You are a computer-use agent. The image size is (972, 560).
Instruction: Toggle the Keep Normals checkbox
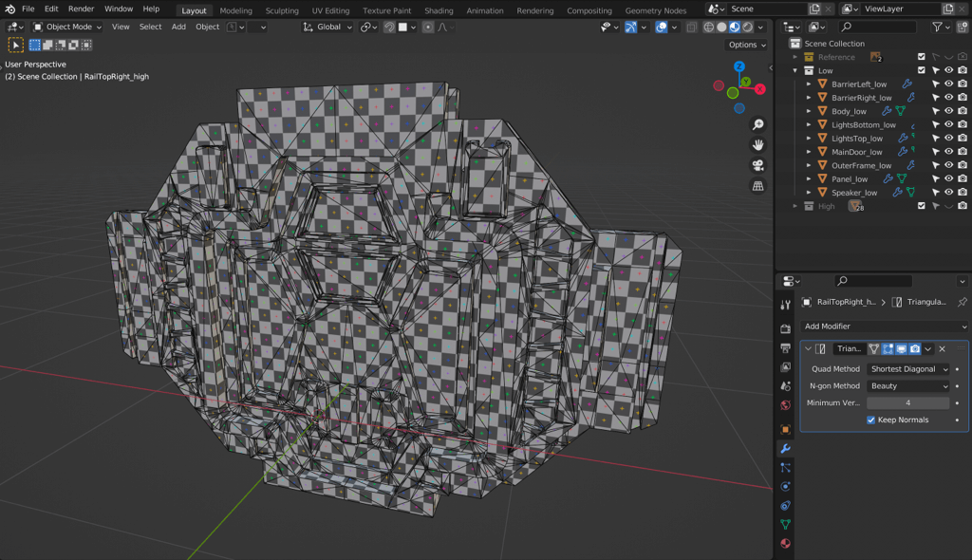coord(871,420)
